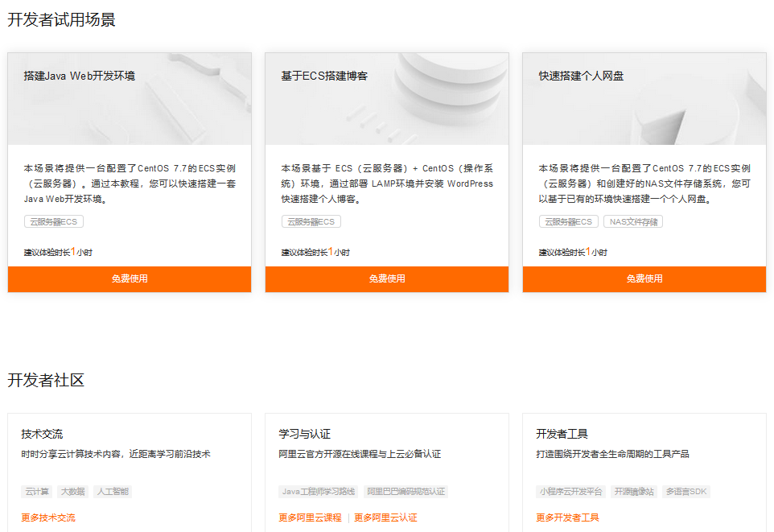Click the Java工程师学习路线 tag
The height and width of the screenshot is (532, 774).
[x=319, y=492]
